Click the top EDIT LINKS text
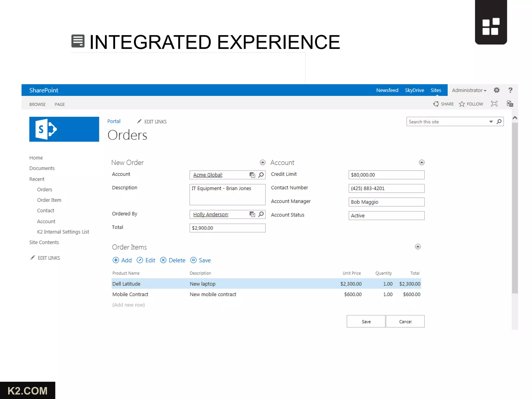The width and height of the screenshot is (532, 399). click(x=155, y=122)
